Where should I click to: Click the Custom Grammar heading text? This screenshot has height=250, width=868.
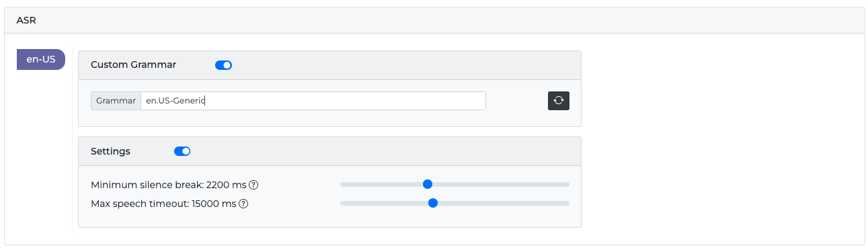click(133, 65)
